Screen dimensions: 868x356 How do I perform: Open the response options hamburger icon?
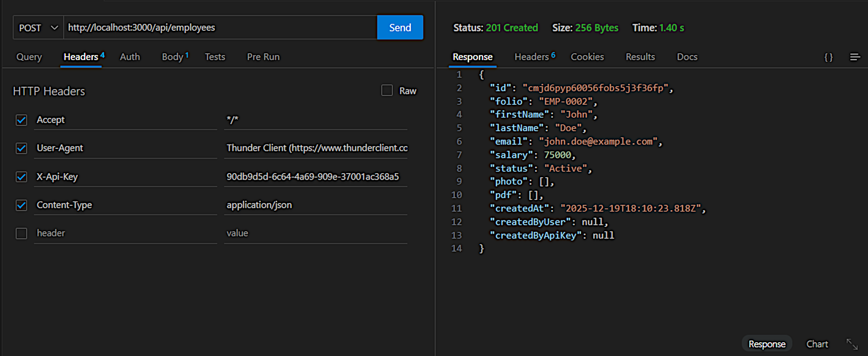click(855, 57)
